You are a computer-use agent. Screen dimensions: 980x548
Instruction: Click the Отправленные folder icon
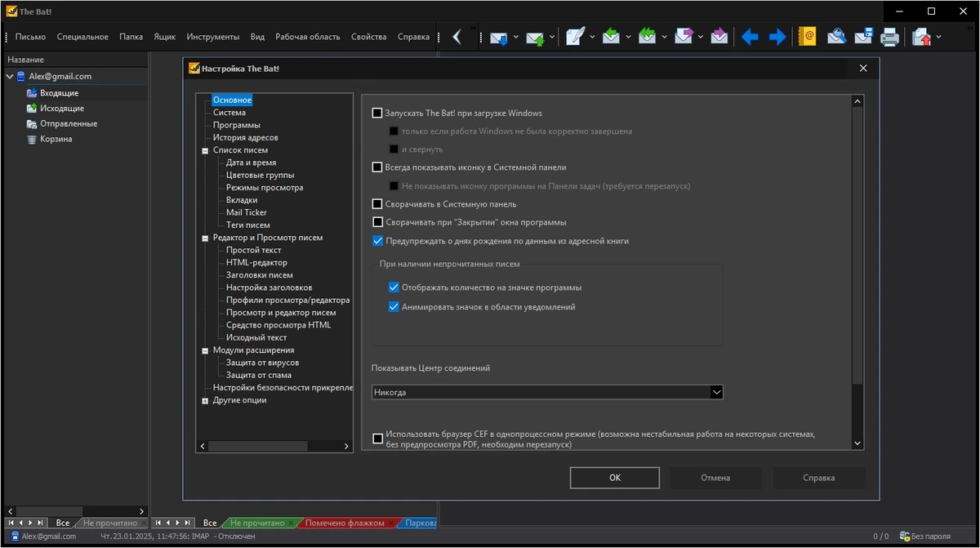click(32, 124)
